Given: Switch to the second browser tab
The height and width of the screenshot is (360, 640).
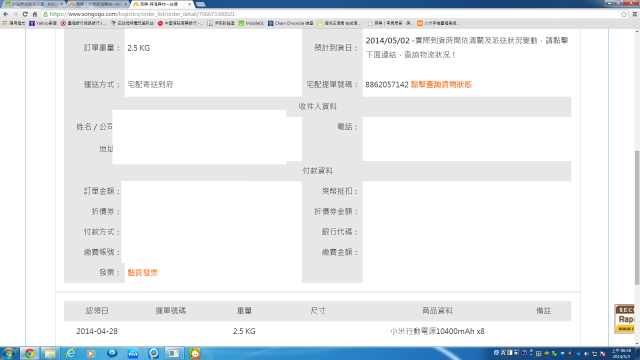Looking at the screenshot, I should [97, 4].
